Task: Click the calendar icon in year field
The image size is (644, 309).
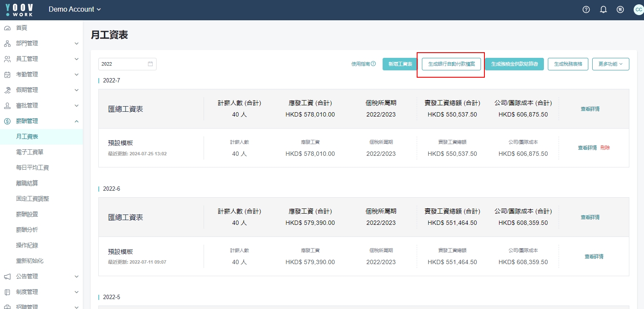Action: [x=151, y=64]
